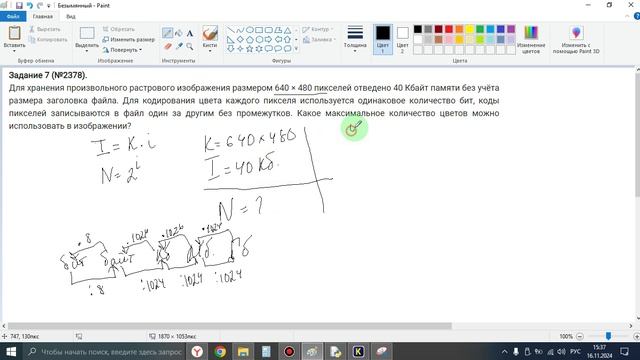This screenshot has width=640, height=360.
Task: Open the shape Fill dropdown
Action: pyautogui.click(x=319, y=40)
